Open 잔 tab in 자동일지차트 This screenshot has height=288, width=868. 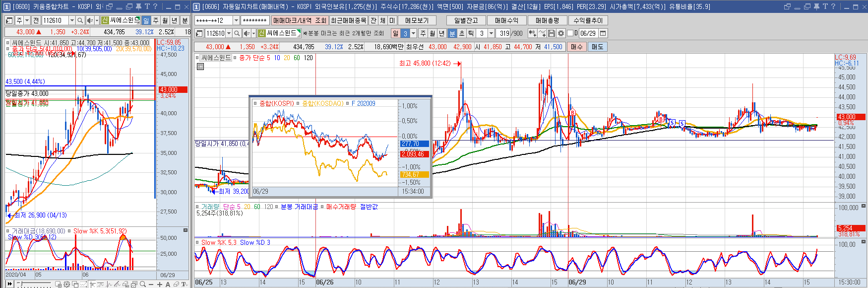coord(373,20)
